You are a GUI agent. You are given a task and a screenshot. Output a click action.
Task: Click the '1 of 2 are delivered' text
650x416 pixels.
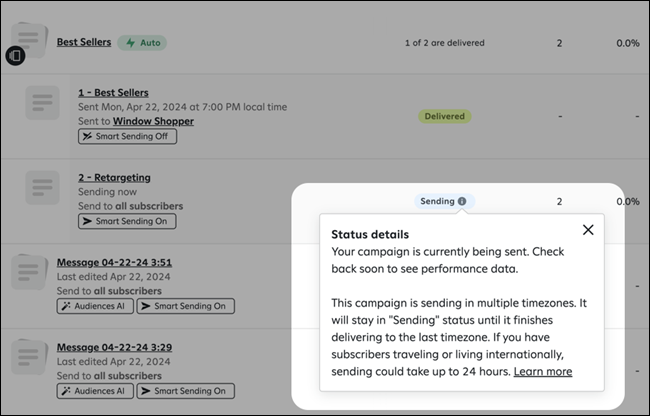[444, 43]
